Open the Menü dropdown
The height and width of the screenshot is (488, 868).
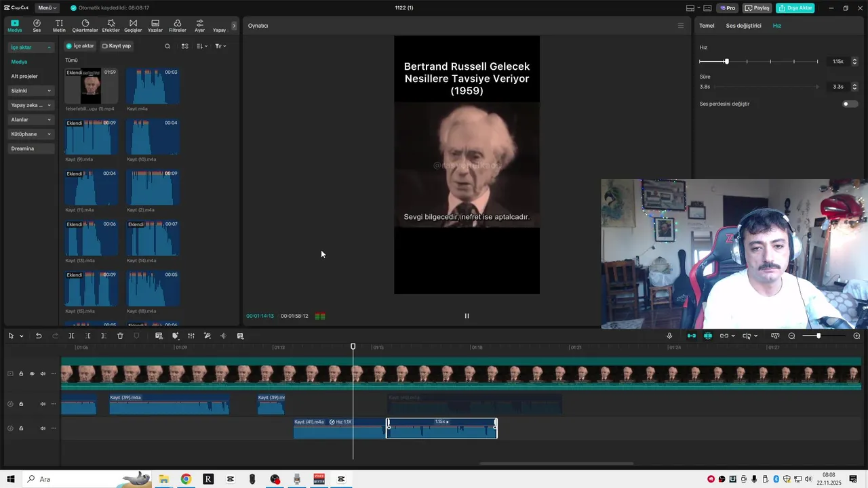(47, 8)
